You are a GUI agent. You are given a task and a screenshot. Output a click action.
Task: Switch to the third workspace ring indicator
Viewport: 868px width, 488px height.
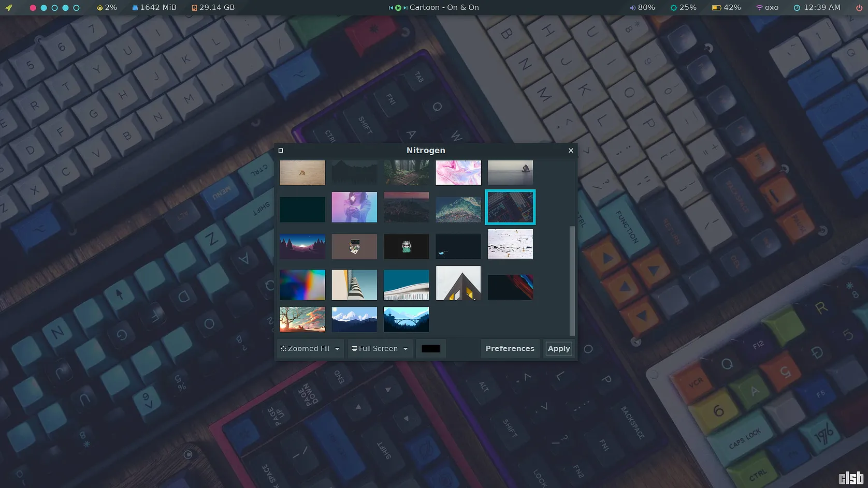[x=54, y=8]
